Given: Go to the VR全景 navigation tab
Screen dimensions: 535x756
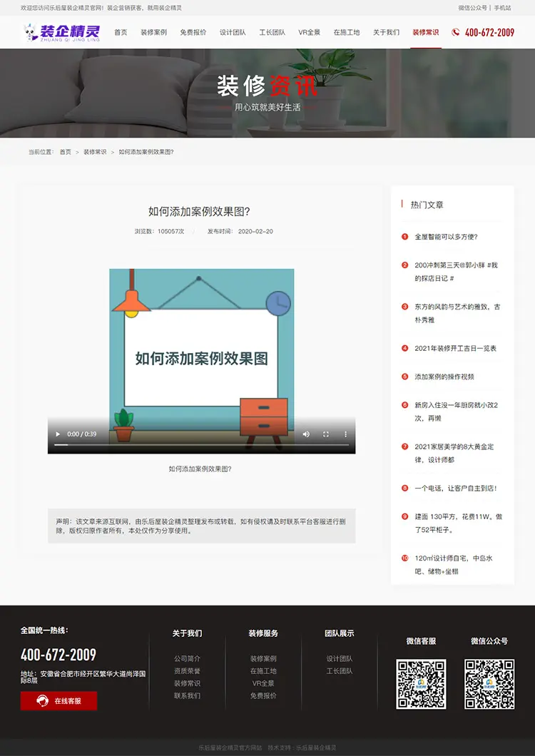Looking at the screenshot, I should [309, 32].
